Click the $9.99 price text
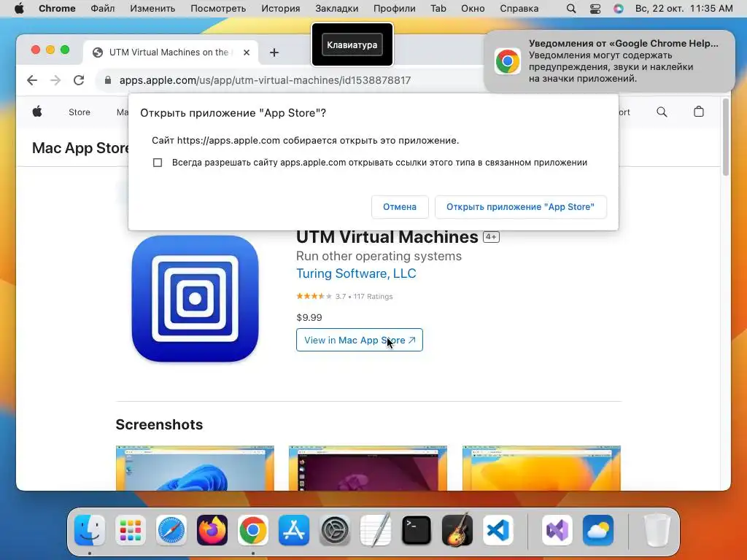 pos(309,318)
